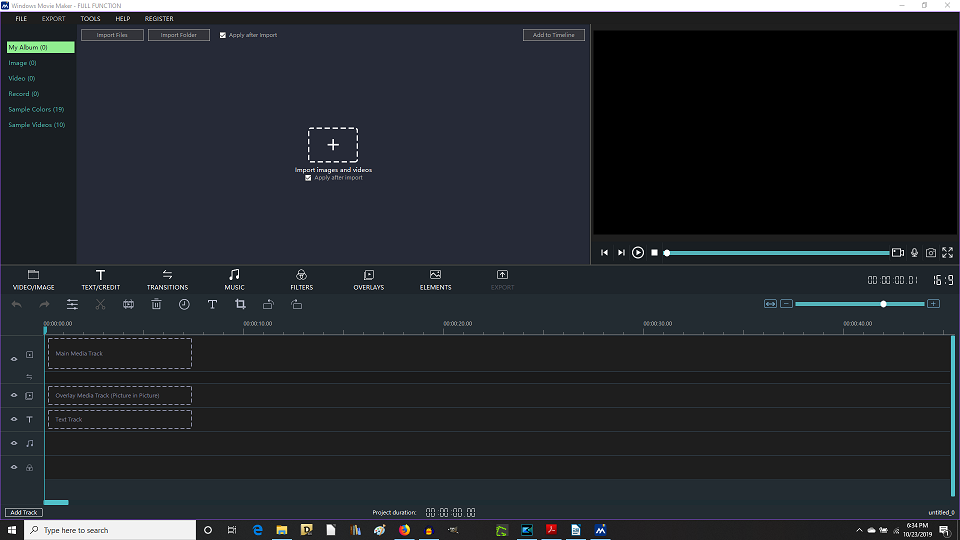Screen dimensions: 960x540
Task: Open Sample Videos (10)
Action: tap(37, 125)
